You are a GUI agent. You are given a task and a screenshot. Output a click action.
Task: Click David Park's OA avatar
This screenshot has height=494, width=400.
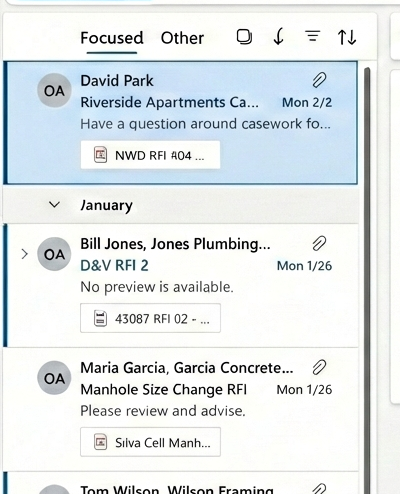[x=54, y=91]
